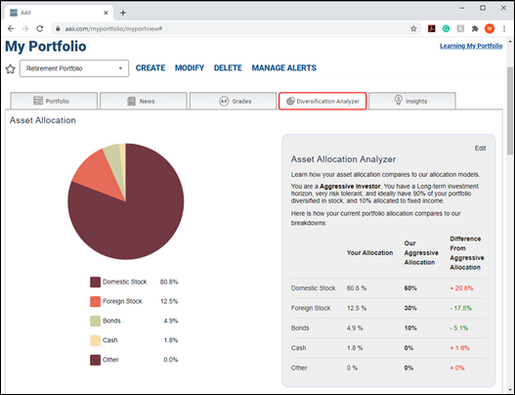
Task: Click the favorite star next to portfolio selector
Action: [x=10, y=69]
